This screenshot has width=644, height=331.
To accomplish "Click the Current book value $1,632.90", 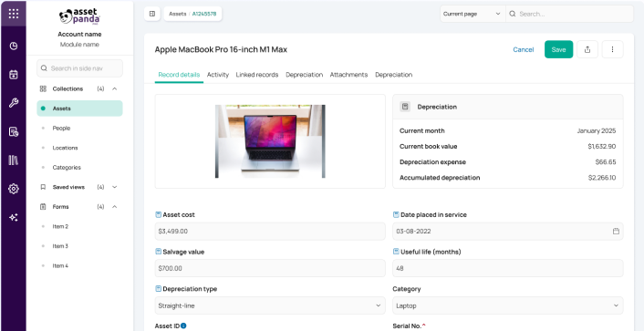I will 602,146.
